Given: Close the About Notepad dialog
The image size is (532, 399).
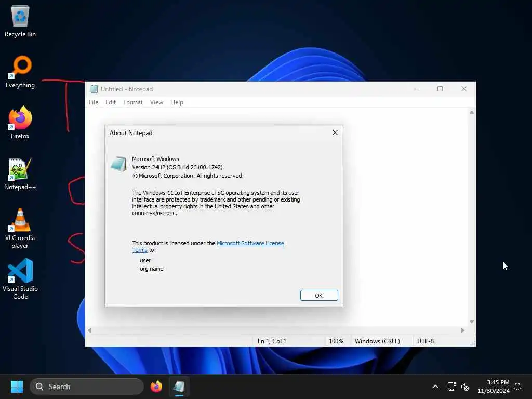Looking at the screenshot, I should tap(335, 132).
